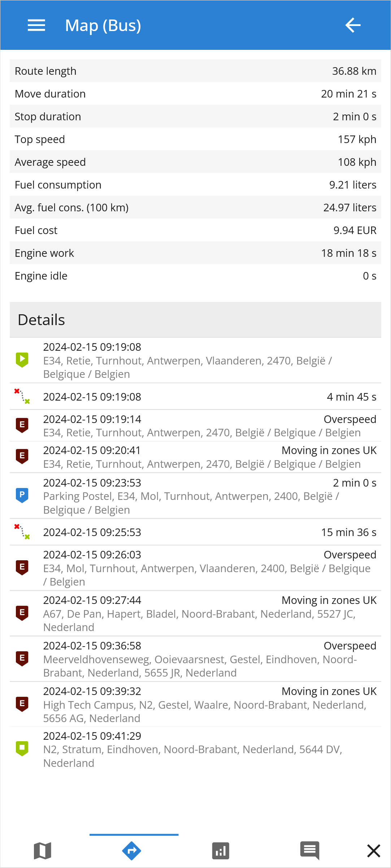Click the Details section header
The image size is (391, 868).
click(195, 320)
